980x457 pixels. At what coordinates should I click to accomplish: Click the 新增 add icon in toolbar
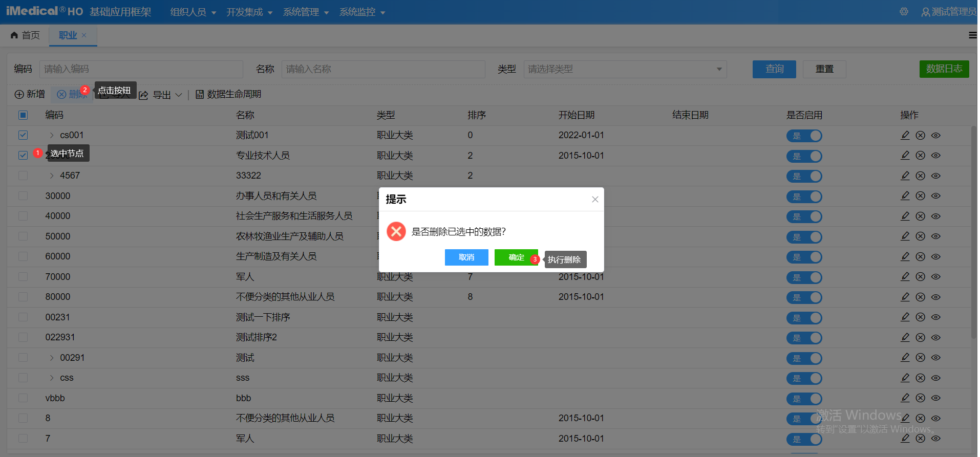click(x=19, y=95)
